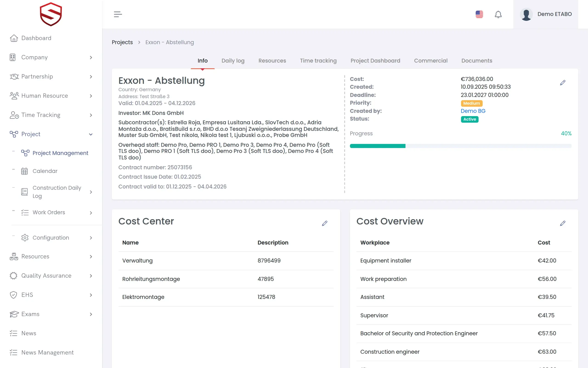Edit project info with the pencil icon
This screenshot has height=368, width=588.
[563, 83]
